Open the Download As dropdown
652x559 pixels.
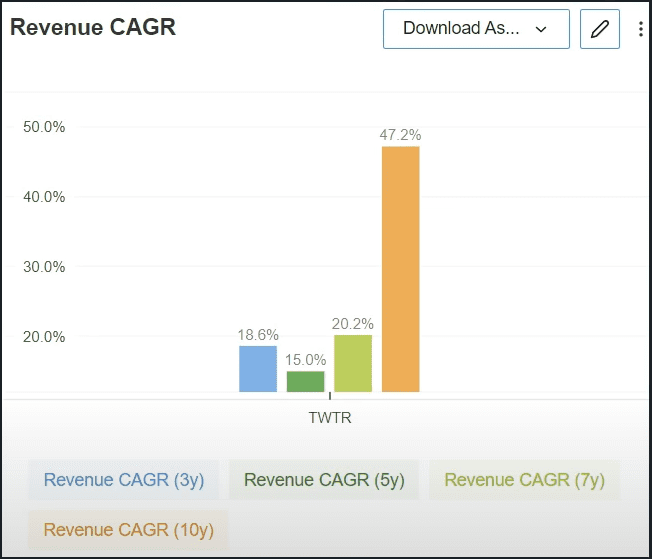click(x=475, y=29)
